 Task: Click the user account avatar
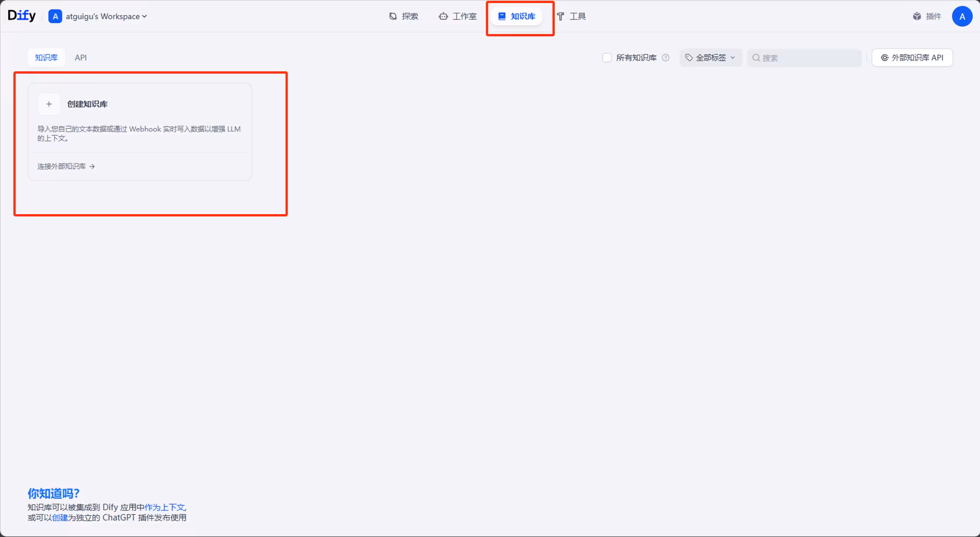(x=962, y=16)
